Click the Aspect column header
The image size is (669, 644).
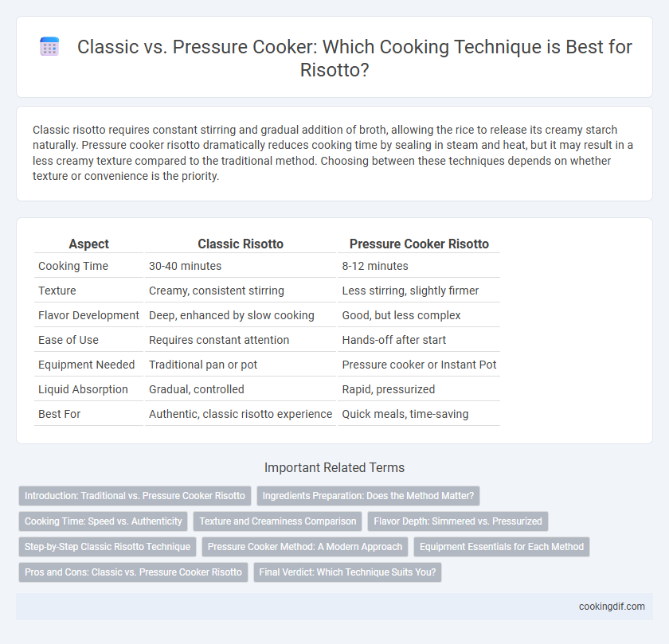[x=88, y=244]
